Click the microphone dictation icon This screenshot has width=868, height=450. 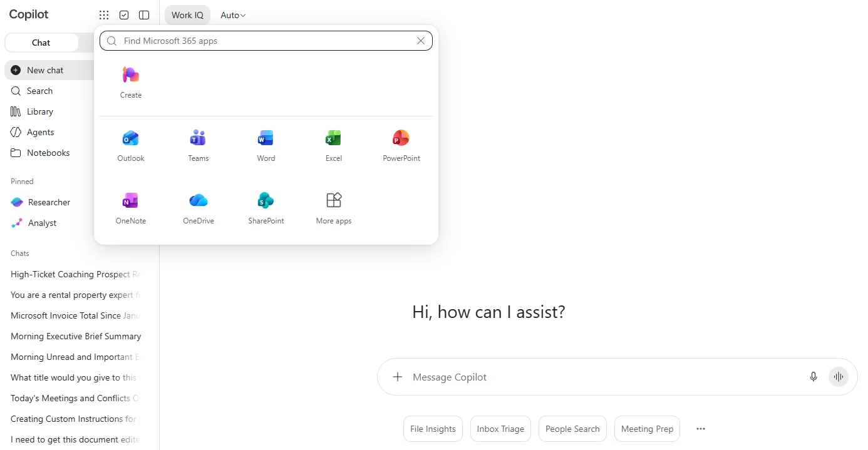coord(814,377)
